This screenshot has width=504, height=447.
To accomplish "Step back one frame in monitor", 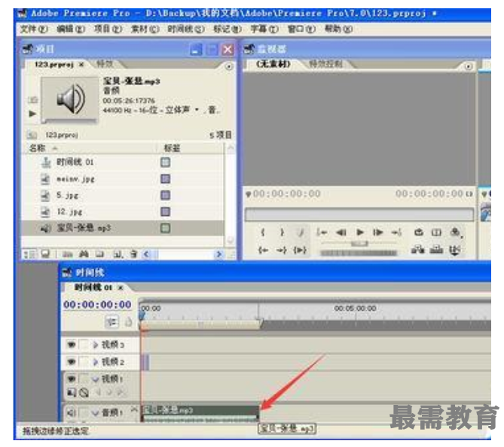I will click(341, 233).
